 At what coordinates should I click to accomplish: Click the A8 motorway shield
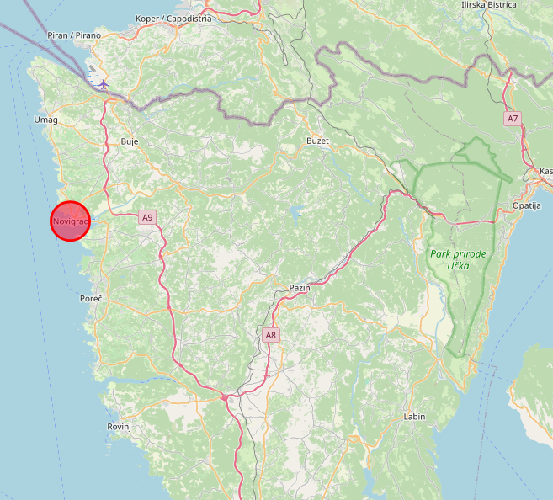pos(271,335)
